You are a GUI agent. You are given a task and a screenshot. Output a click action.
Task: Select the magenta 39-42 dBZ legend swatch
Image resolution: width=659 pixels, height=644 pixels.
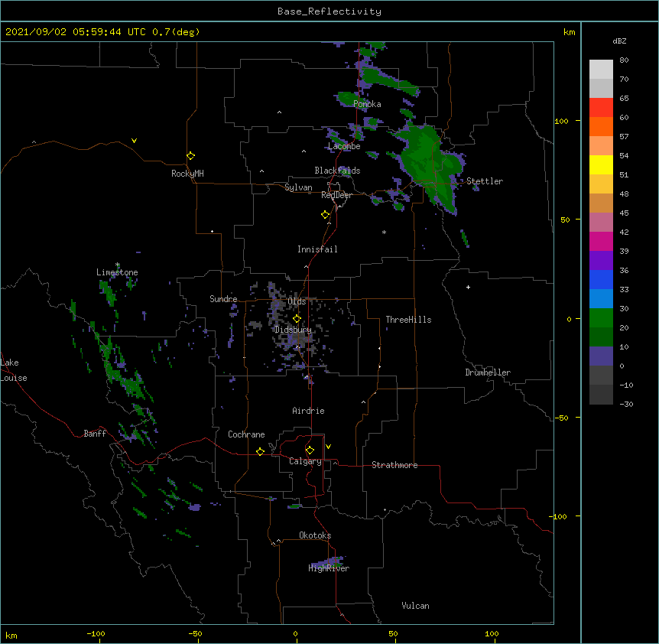pos(601,241)
